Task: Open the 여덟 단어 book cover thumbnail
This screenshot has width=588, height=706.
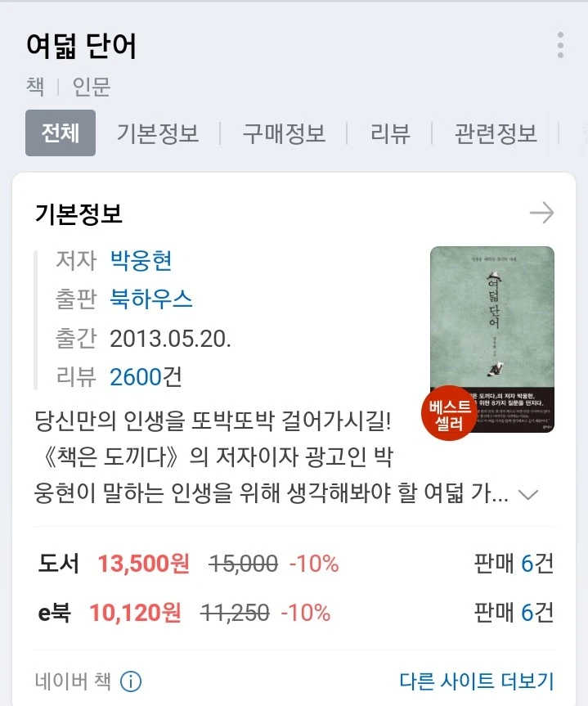Action: click(x=492, y=339)
